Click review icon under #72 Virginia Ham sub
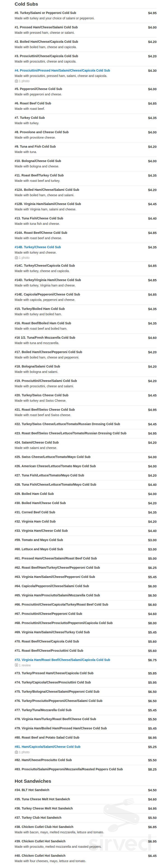This screenshot has height=868, width=164. click(x=16, y=665)
